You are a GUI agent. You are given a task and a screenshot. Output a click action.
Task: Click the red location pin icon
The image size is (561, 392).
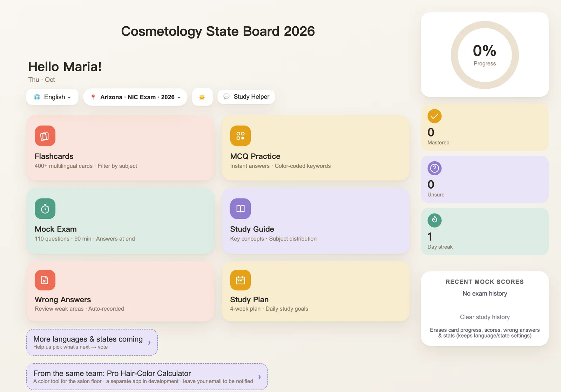pos(93,97)
